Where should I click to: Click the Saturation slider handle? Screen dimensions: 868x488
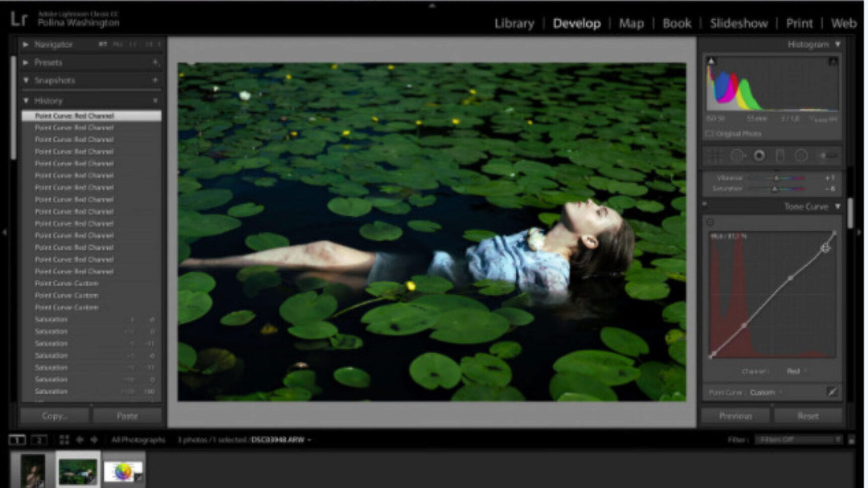(774, 189)
